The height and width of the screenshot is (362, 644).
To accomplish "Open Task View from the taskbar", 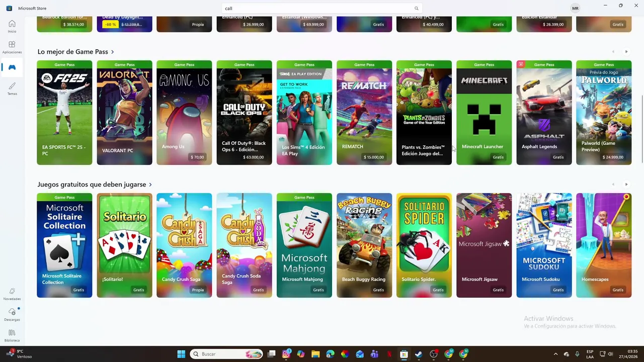I will click(272, 354).
